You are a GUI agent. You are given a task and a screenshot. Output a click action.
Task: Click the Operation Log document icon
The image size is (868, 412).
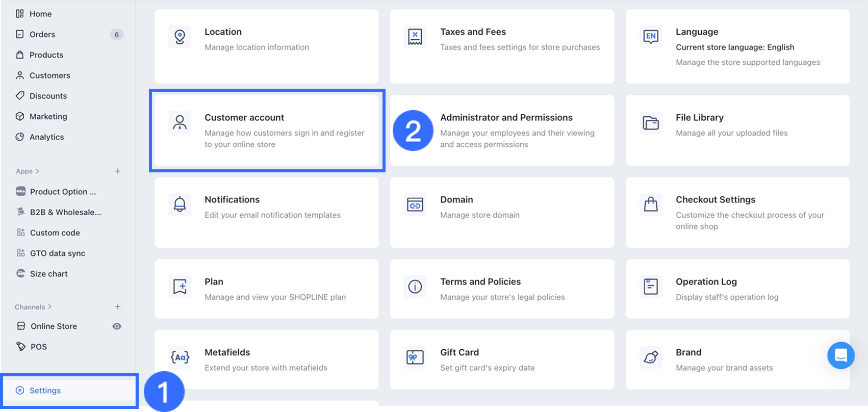(651, 287)
